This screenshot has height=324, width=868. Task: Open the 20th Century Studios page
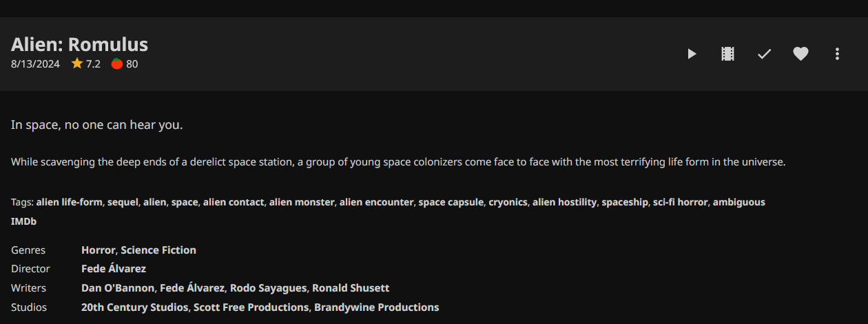134,307
